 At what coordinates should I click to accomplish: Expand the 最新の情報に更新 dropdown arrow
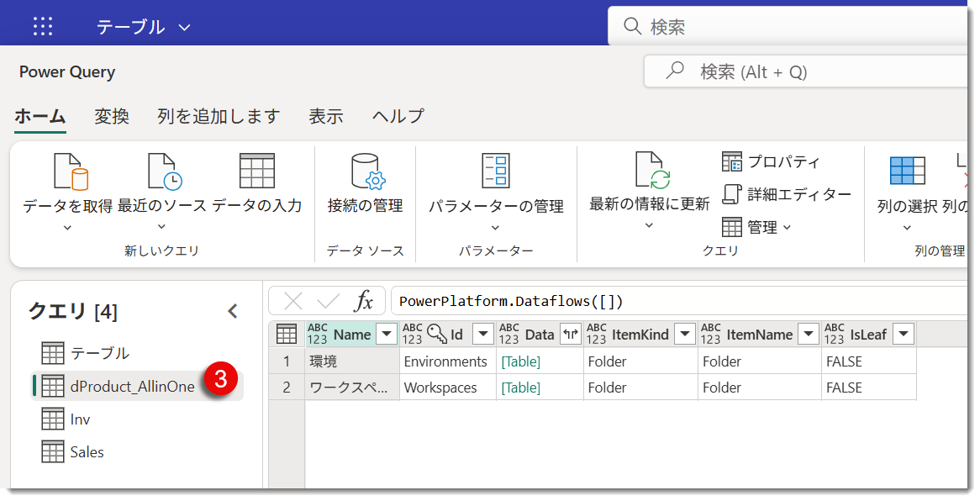coord(649,225)
